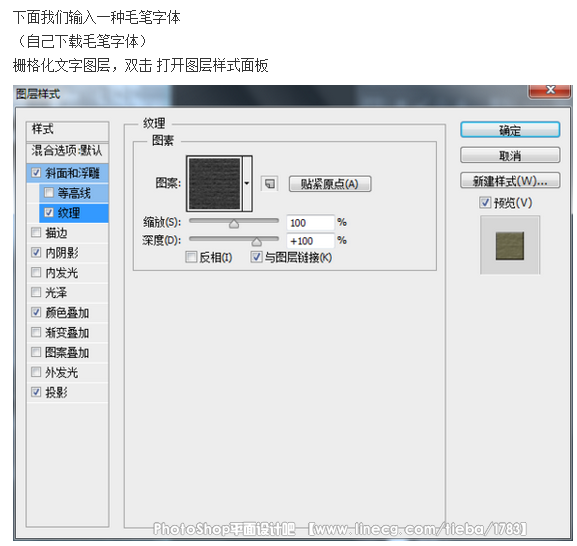Select the 纹理 sub-entry
Screen dimensions: 577x546
click(74, 213)
